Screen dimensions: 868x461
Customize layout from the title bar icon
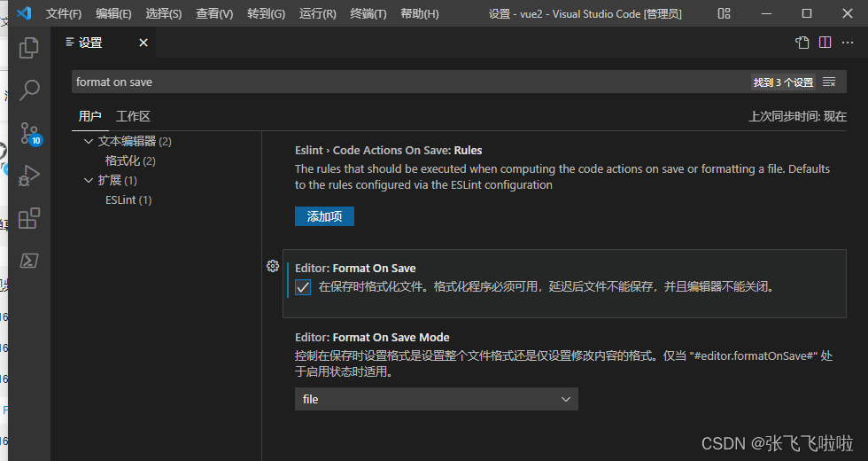[725, 13]
